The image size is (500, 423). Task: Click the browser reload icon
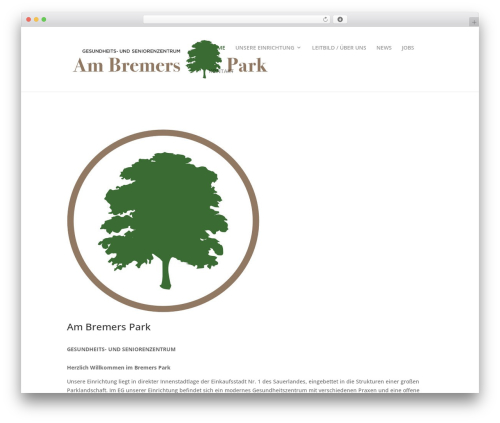pos(325,19)
